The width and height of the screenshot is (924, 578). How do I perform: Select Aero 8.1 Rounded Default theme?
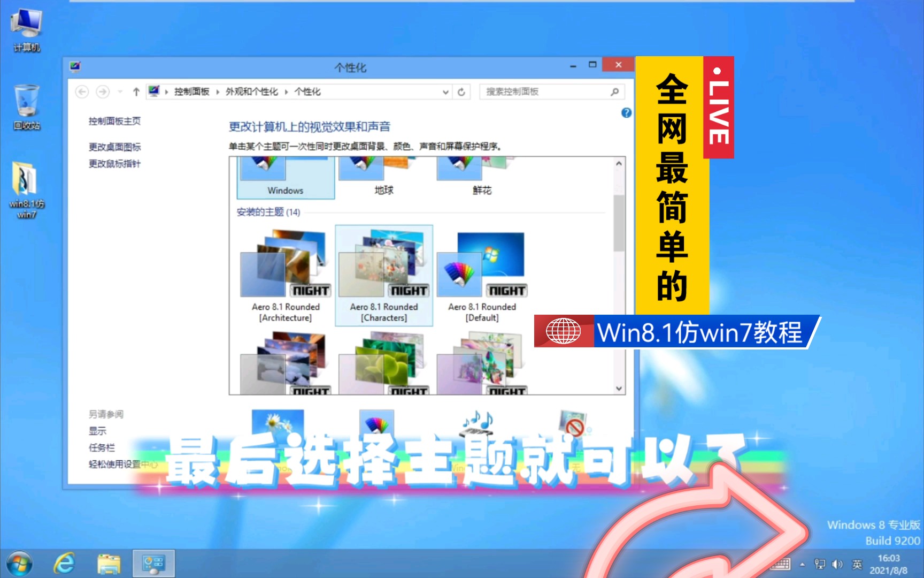click(481, 276)
